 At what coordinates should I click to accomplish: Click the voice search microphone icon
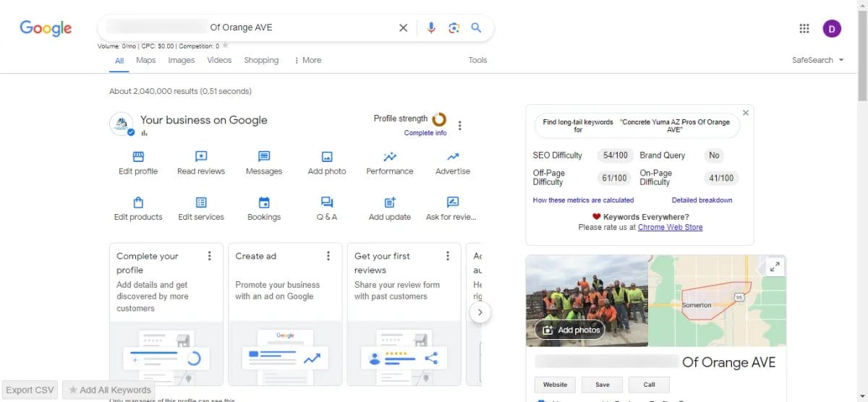tap(431, 28)
